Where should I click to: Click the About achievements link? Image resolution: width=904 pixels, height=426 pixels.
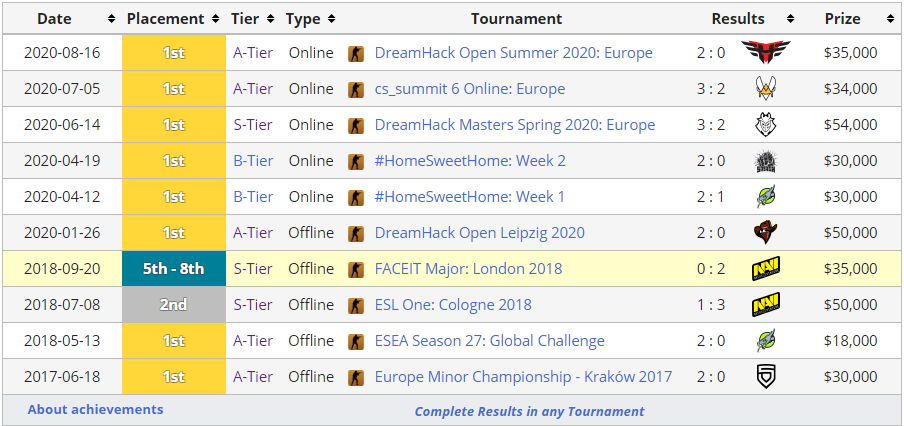pyautogui.click(x=95, y=409)
